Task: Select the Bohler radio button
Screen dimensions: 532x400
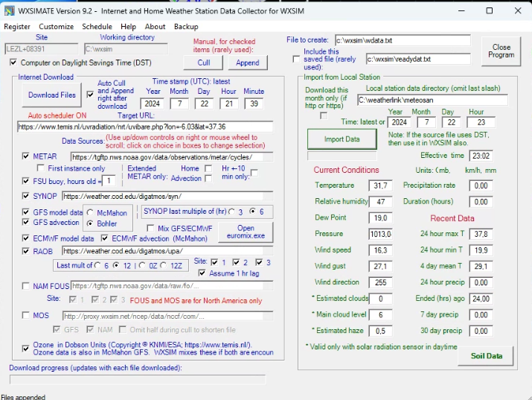Action: 90,223
